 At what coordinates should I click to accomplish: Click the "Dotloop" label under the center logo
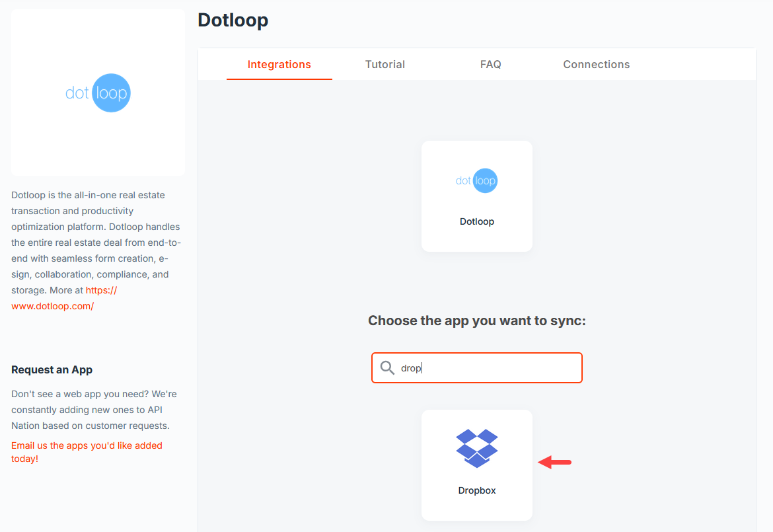point(477,221)
